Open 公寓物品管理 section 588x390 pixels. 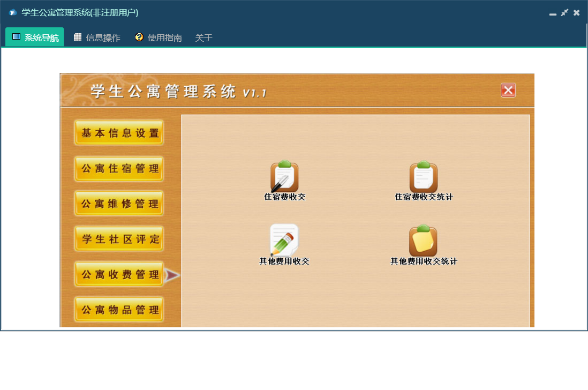(x=119, y=310)
